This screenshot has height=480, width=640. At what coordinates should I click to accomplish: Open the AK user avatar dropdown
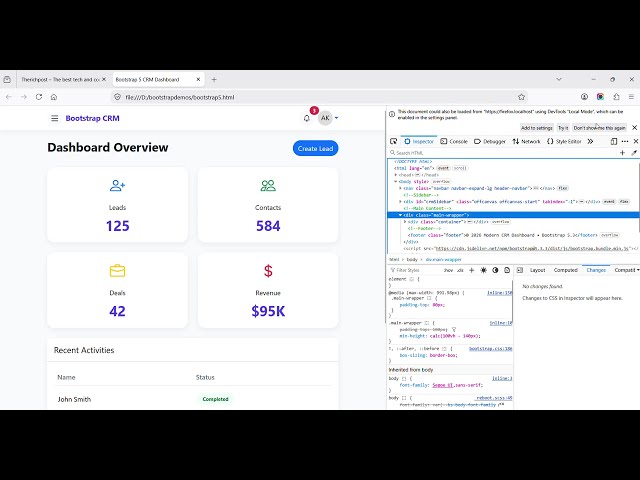[x=329, y=118]
